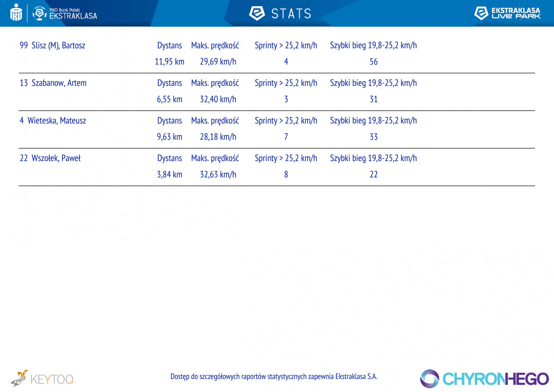Screen dimensions: 554x392
Task: Click the PKO bank logo icon
Action: click(16, 13)
